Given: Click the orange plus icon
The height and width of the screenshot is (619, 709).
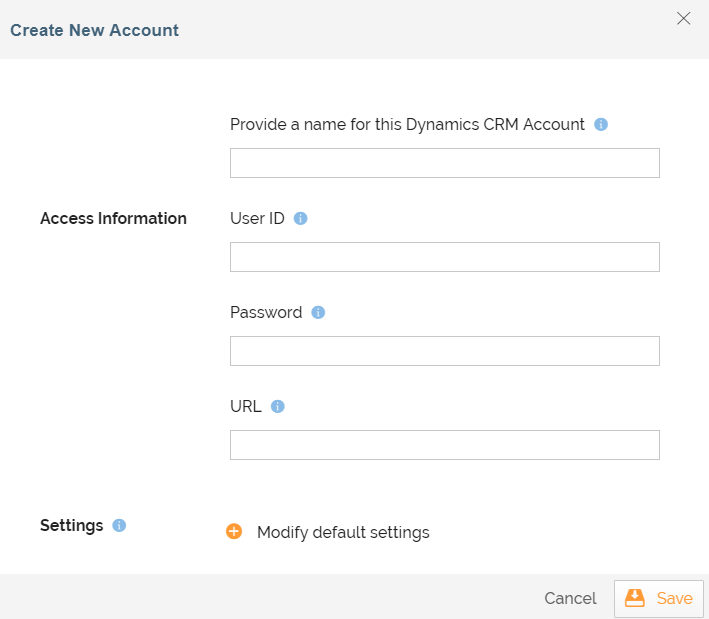Looking at the screenshot, I should click(234, 532).
